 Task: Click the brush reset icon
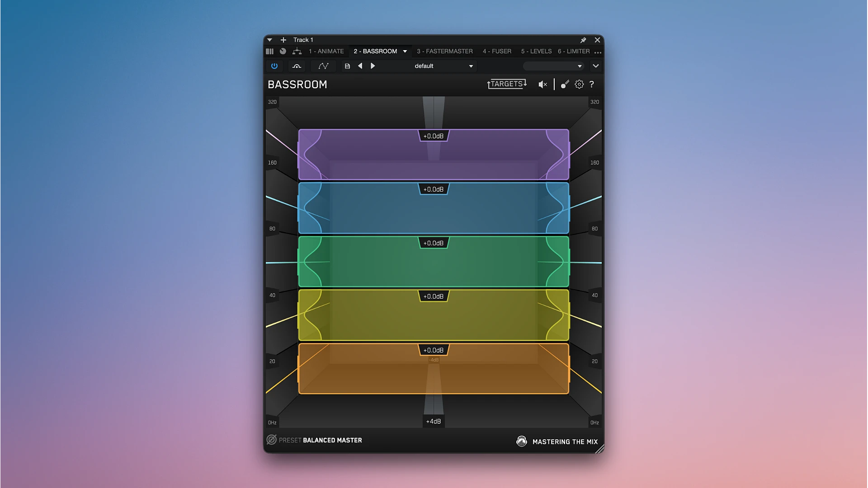pos(565,84)
